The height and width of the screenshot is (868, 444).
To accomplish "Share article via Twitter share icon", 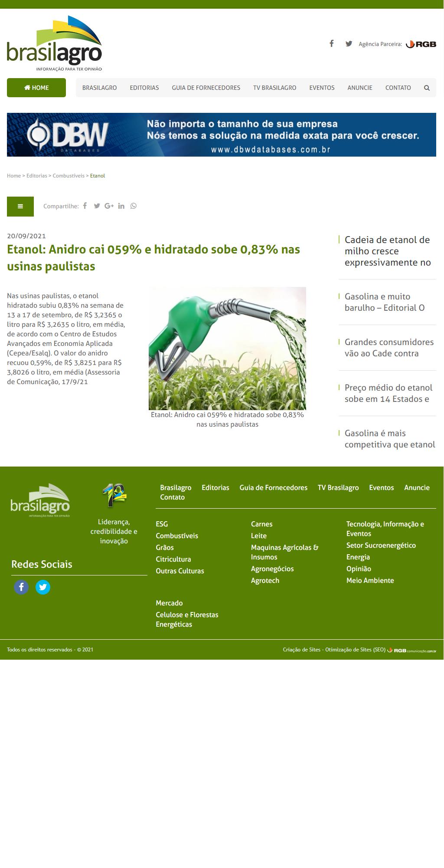I will (97, 206).
